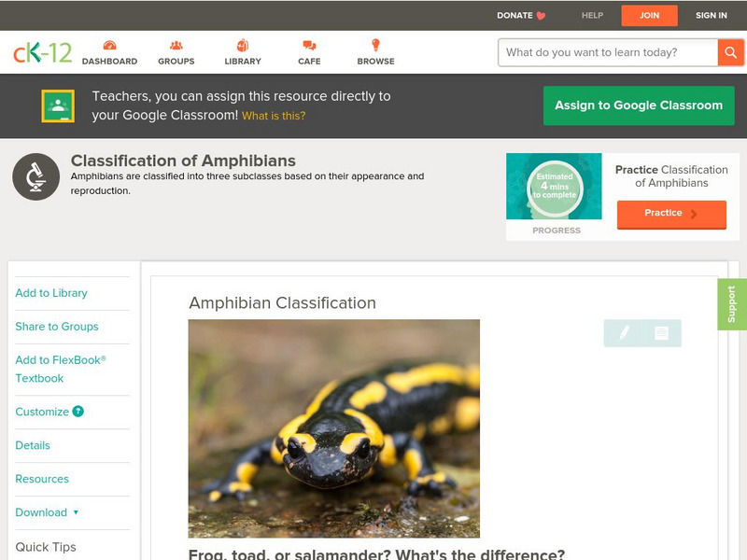Viewport: 747px width, 560px height.
Task: Click the orange search magnifier icon
Action: [x=731, y=52]
